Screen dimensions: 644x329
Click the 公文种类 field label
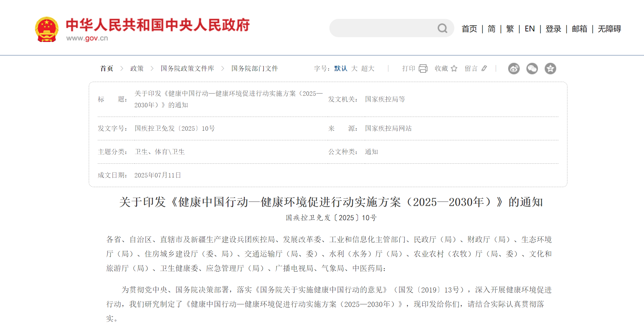[x=343, y=152]
